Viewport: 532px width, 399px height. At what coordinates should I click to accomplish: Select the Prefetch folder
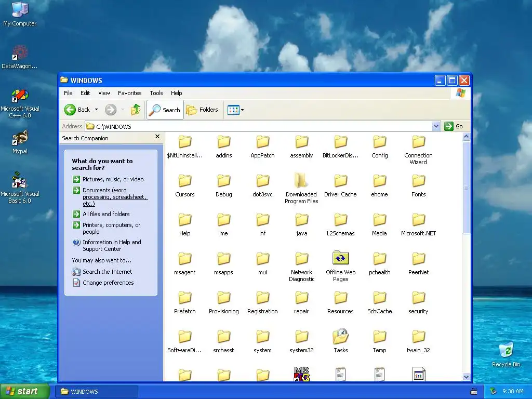pos(185,302)
